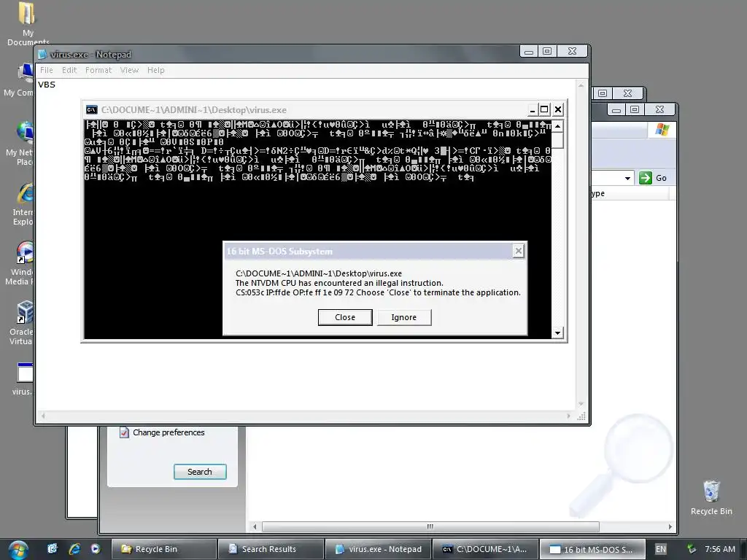Open the Help menu in Notepad
This screenshot has width=747, height=560.
[156, 70]
